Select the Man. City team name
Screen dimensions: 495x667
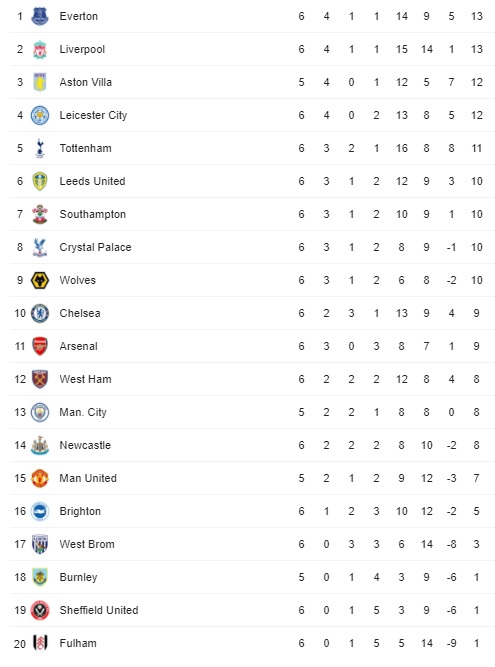click(83, 412)
